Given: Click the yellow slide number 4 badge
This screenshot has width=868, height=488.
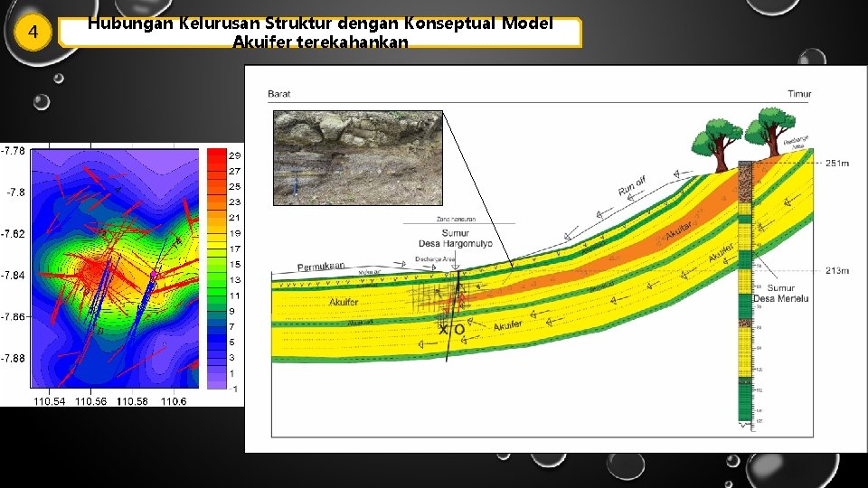Looking at the screenshot, I should coord(33,33).
